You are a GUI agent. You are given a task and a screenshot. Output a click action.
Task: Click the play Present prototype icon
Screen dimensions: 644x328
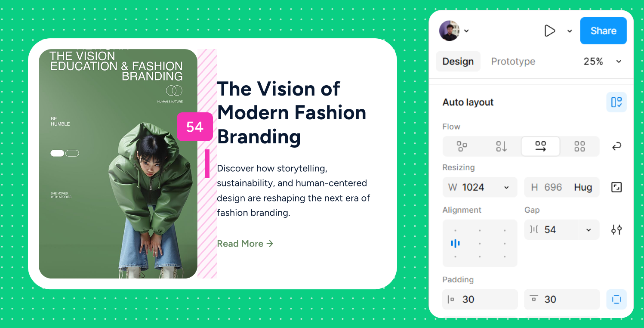coord(549,31)
